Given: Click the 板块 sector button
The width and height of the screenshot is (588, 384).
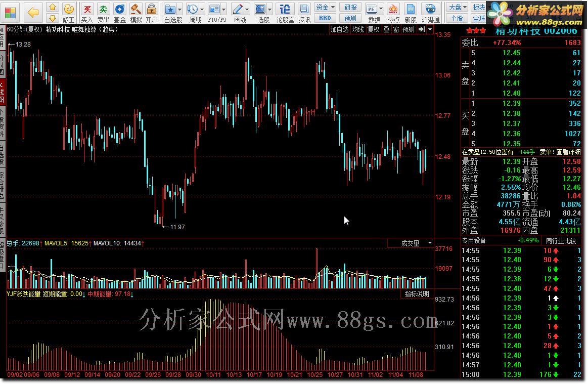Looking at the screenshot, I should coord(479,7).
